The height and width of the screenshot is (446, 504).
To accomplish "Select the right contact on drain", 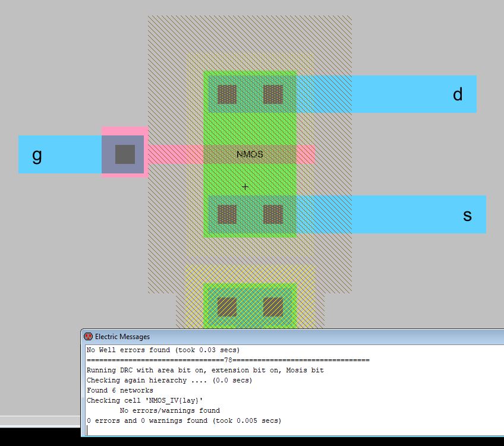I will point(273,94).
